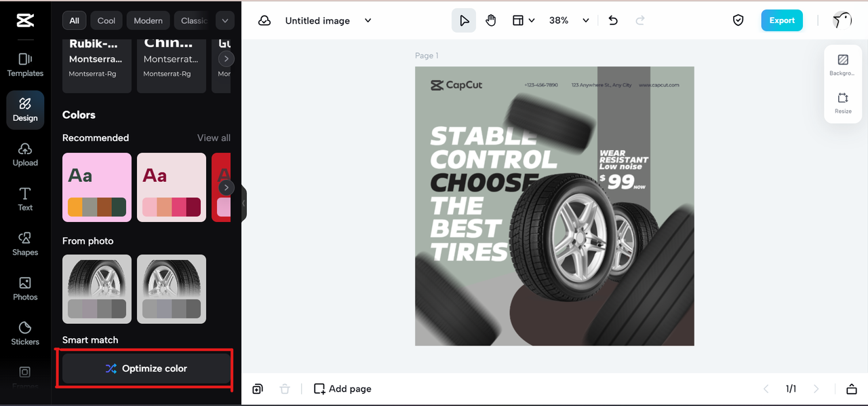Open the layout view options dropdown
This screenshot has height=406, width=868.
(x=524, y=20)
